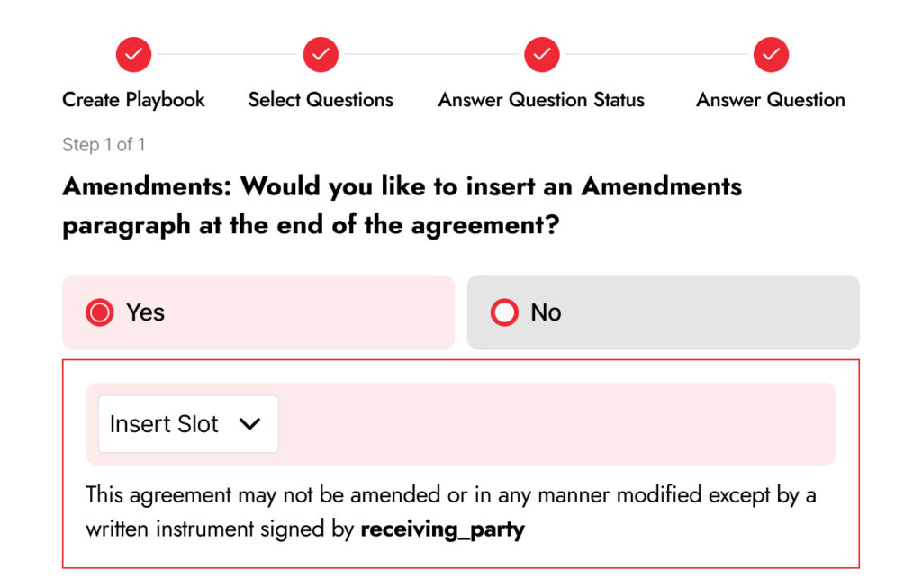Click into the amendments clause text
The height and width of the screenshot is (588, 922).
pos(450,495)
